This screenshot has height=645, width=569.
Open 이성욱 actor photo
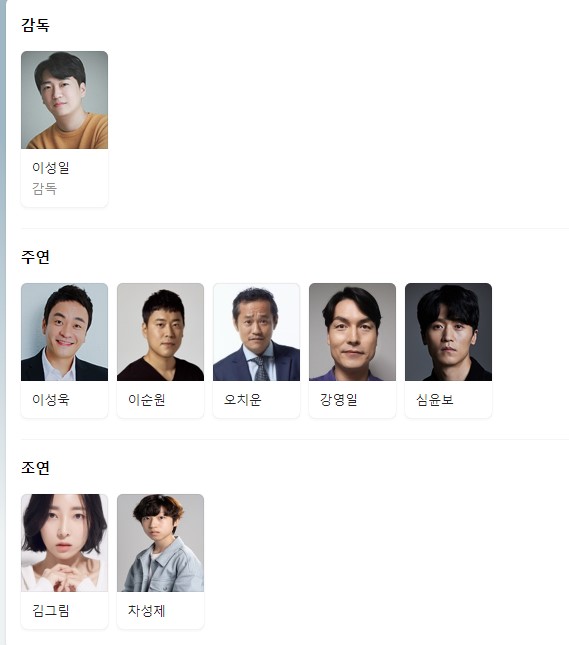click(x=64, y=332)
